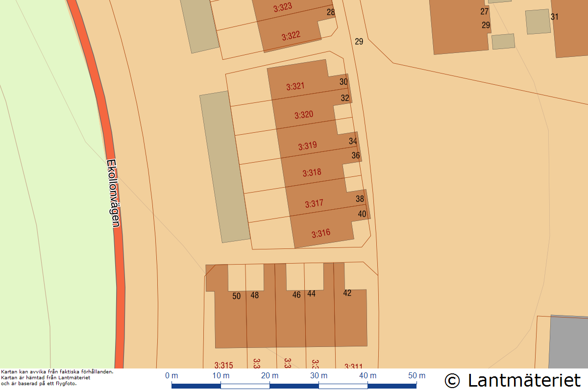Click parcel label 3:323

point(283,7)
